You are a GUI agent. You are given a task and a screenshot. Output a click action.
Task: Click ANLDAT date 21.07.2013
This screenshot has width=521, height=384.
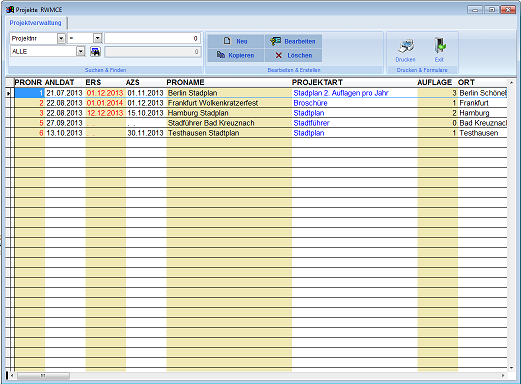64,93
